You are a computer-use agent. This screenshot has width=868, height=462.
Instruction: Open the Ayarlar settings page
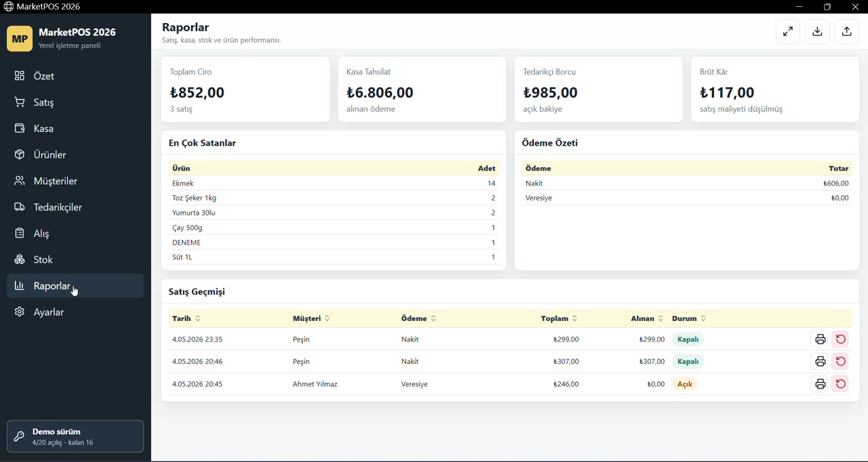(75, 312)
